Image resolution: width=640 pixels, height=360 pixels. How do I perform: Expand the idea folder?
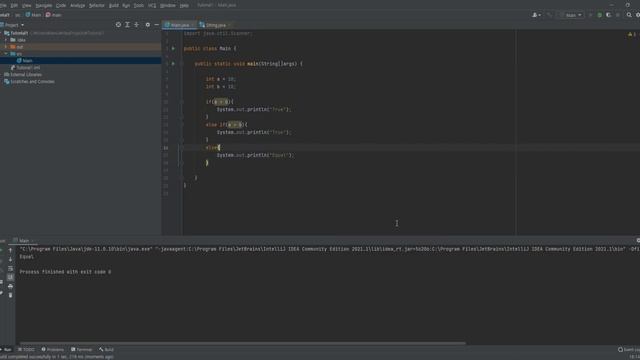[6, 40]
